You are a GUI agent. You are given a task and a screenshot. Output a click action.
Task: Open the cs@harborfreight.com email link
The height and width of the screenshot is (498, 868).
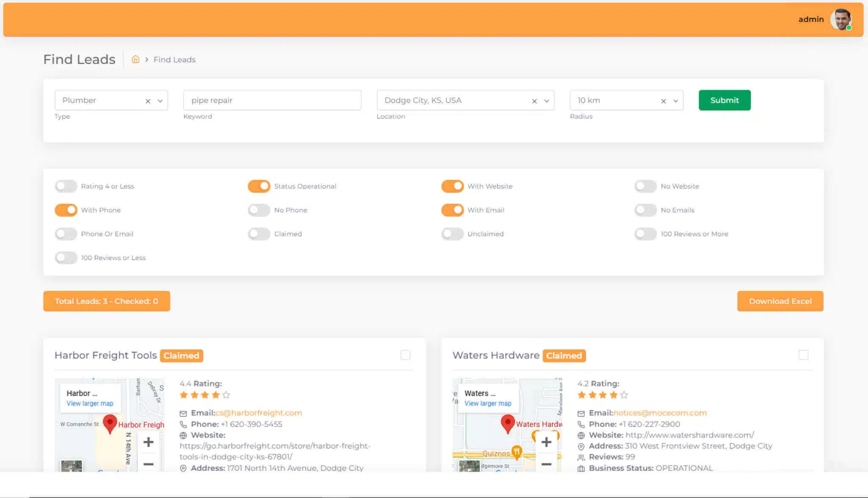pos(259,413)
